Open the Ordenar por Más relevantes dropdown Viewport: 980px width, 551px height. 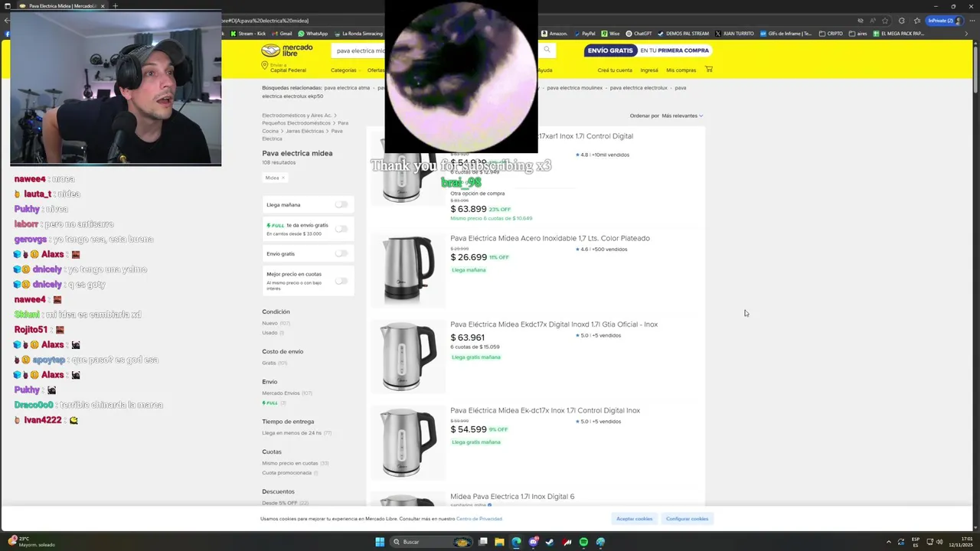pos(682,116)
